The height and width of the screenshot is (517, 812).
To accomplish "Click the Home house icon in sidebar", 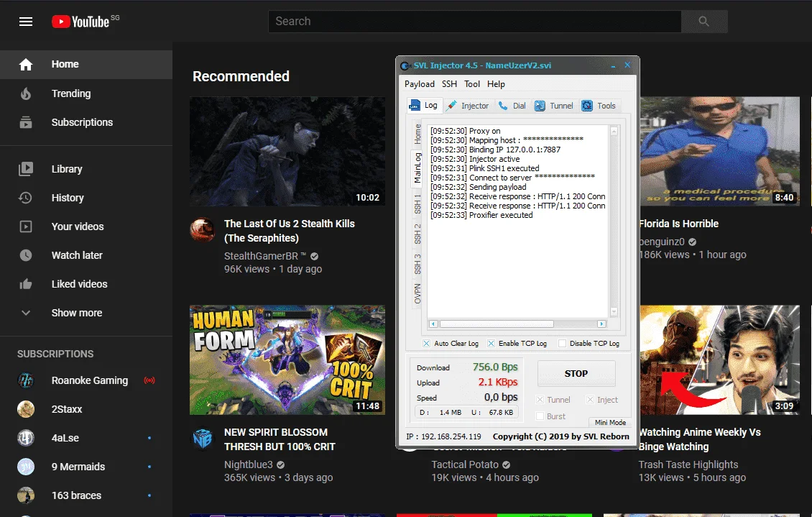I will click(x=25, y=64).
